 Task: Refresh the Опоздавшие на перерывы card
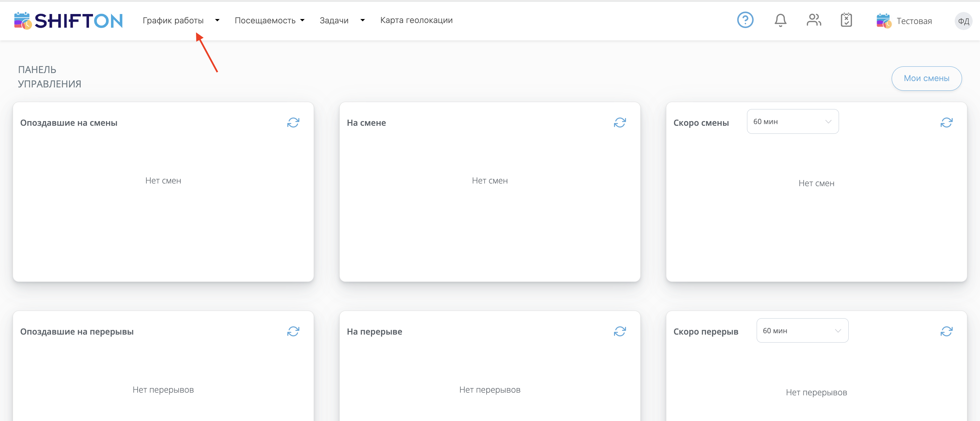[x=293, y=332]
